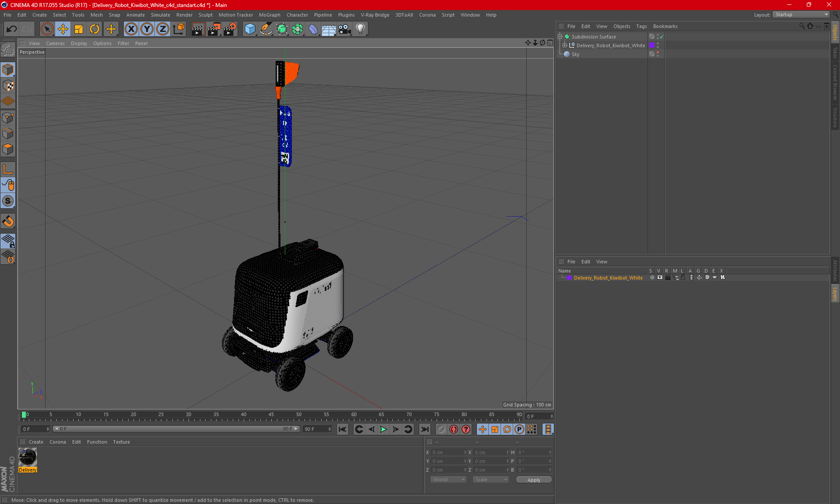Select the Delivery material thumbnail
840x504 pixels.
[x=28, y=458]
